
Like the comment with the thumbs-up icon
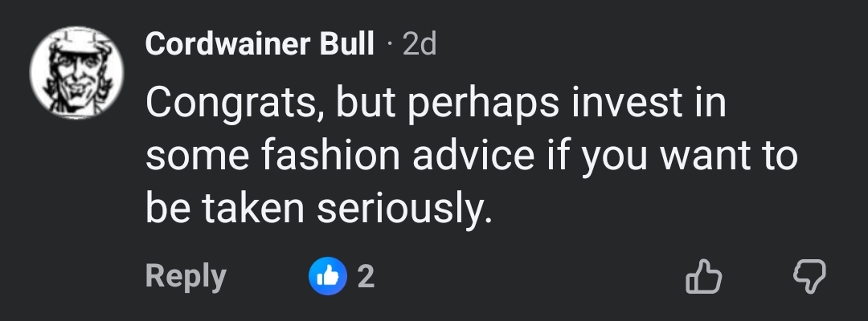tap(702, 277)
